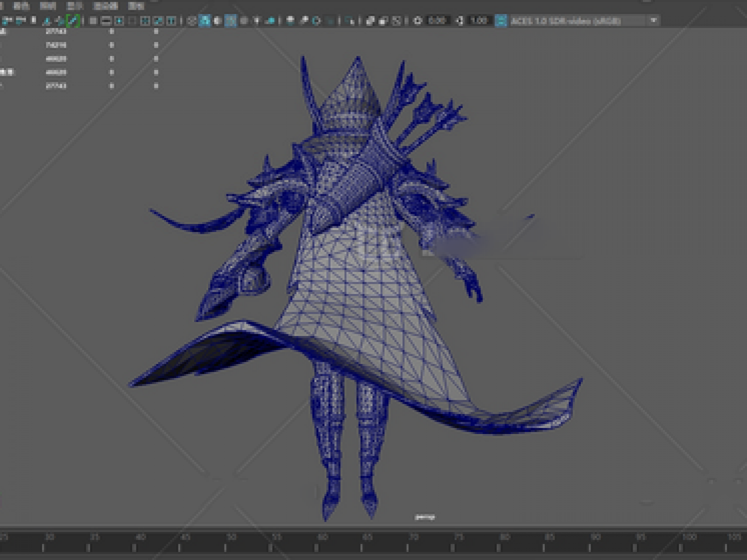Click frame 40 on the time slider
747x560 pixels.
tap(141, 537)
